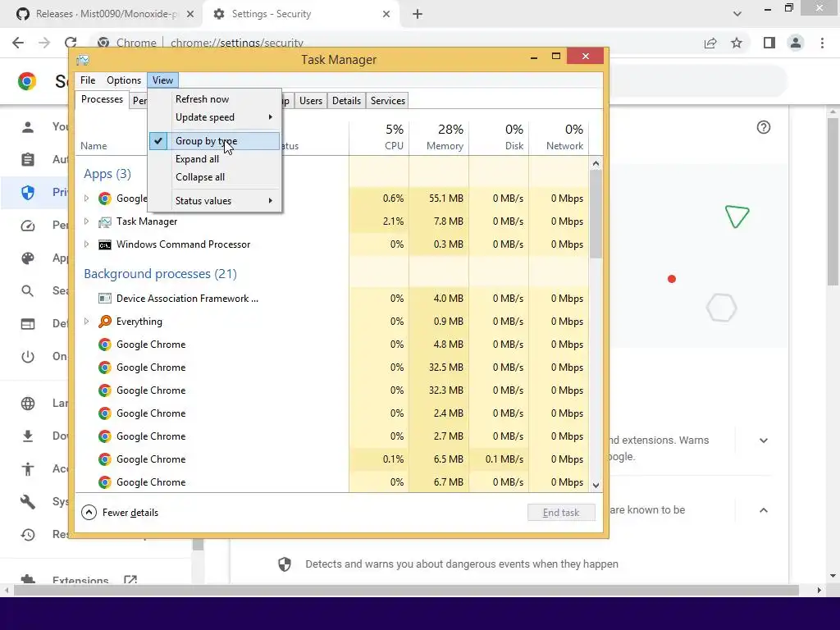Open the Options menu in Task Manager
Image resolution: width=840 pixels, height=630 pixels.
124,80
